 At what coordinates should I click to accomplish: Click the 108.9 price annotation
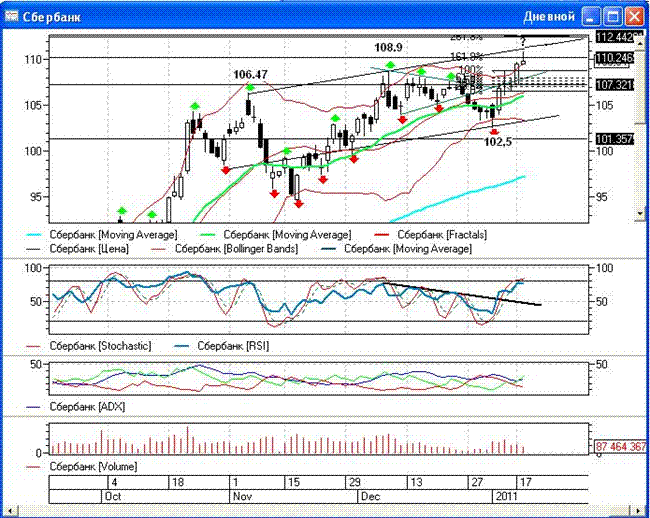coord(388,47)
